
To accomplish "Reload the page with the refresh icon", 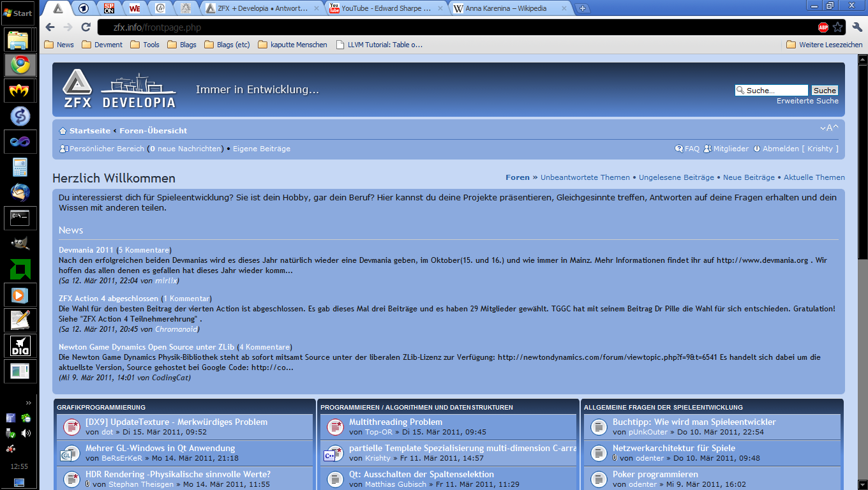I will click(x=86, y=27).
